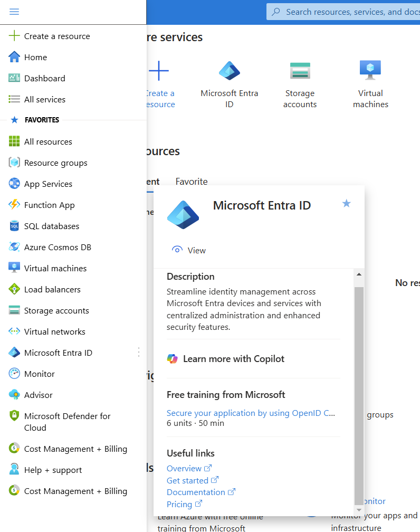This screenshot has width=420, height=532.
Task: Click Microsoft Entra ID tile in Azure services
Action: (x=230, y=85)
